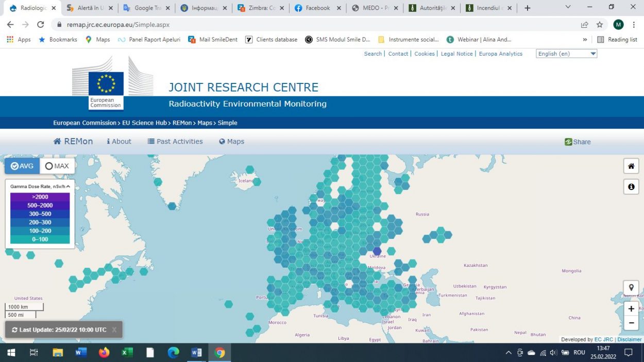The height and width of the screenshot is (362, 644).
Task: Click the >2000 legend color swatch
Action: (x=40, y=197)
